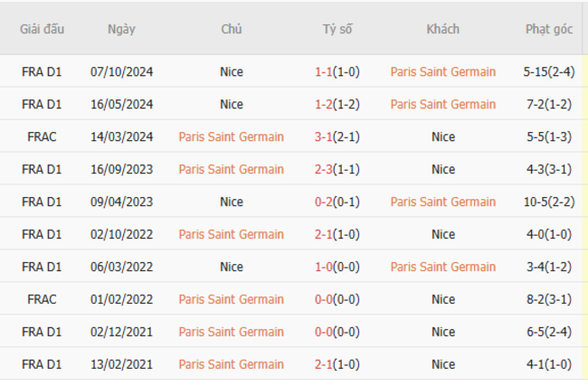Click the 1-1(1-0) score on 07/10/2024
588x386 pixels.
[337, 72]
